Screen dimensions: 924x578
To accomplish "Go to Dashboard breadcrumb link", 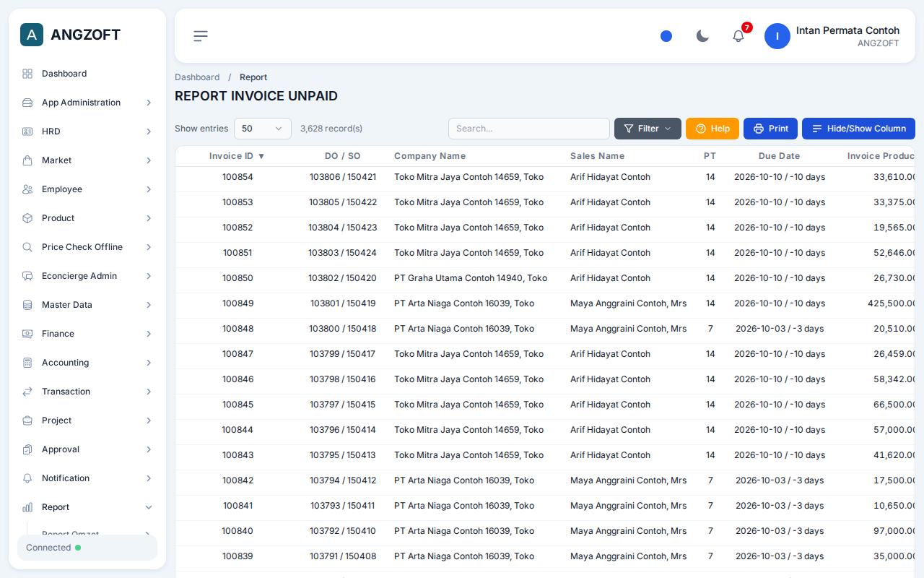I will 197,77.
